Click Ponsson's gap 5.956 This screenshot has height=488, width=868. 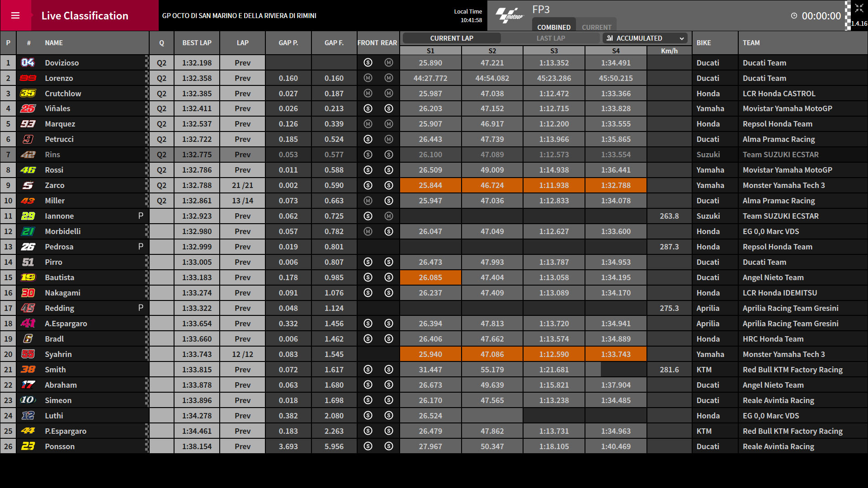click(334, 446)
